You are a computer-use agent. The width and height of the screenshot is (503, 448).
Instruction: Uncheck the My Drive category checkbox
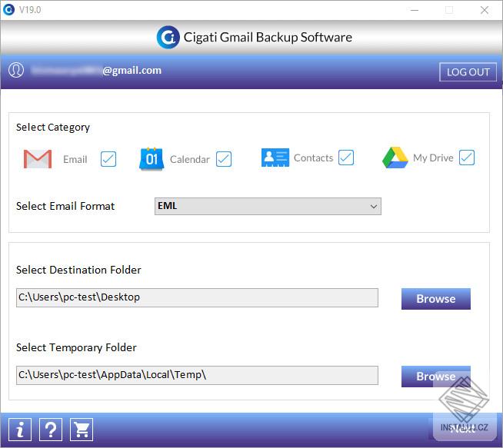click(466, 158)
